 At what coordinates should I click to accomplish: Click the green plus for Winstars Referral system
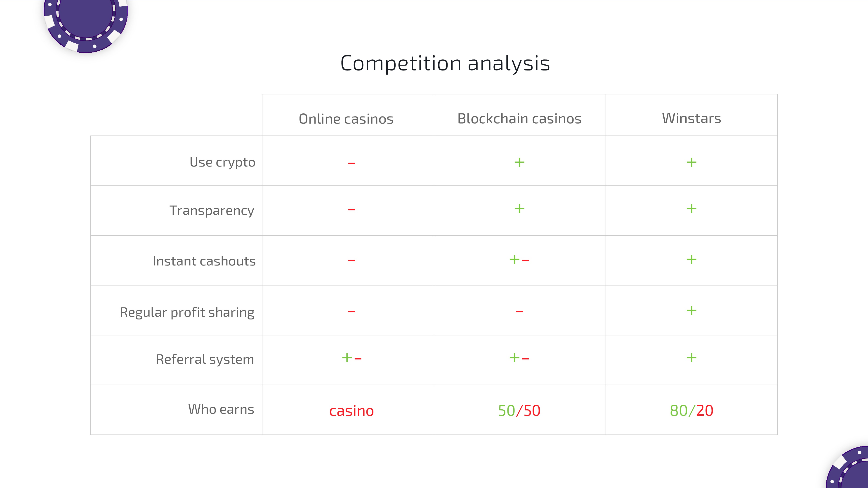691,358
